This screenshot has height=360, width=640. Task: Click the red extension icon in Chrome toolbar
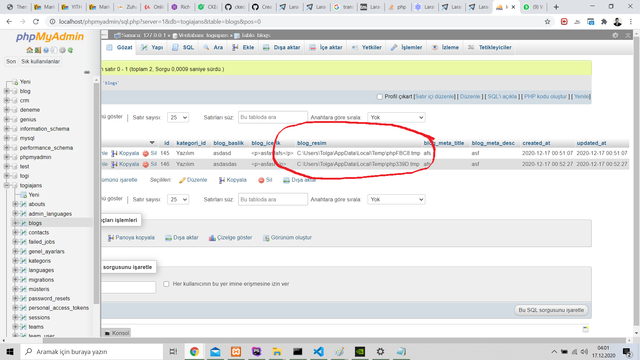click(x=564, y=22)
